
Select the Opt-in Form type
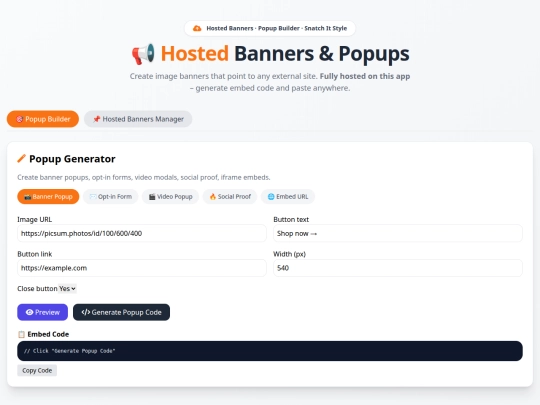point(111,197)
